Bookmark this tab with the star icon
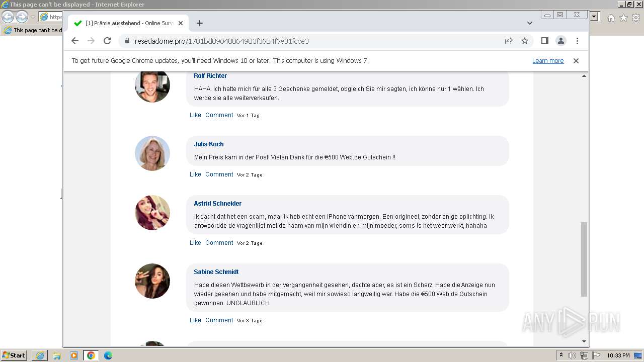Viewport: 644px width, 362px height. coord(525,41)
